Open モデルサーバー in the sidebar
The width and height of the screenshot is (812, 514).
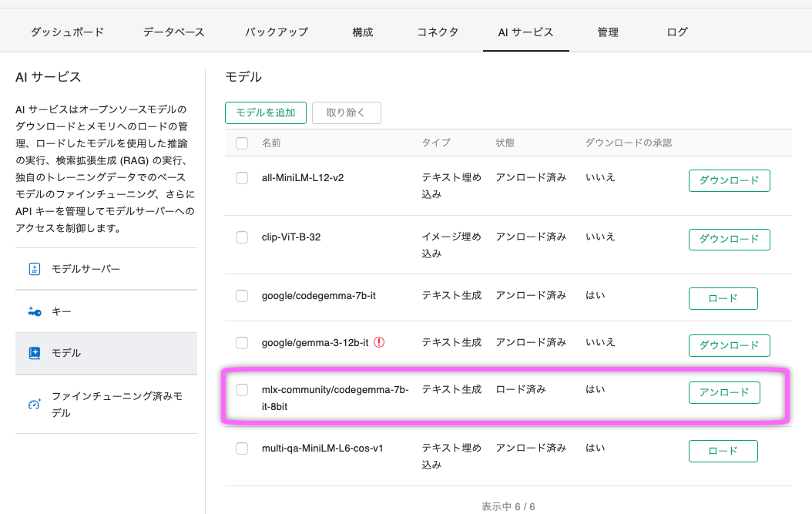pos(106,269)
